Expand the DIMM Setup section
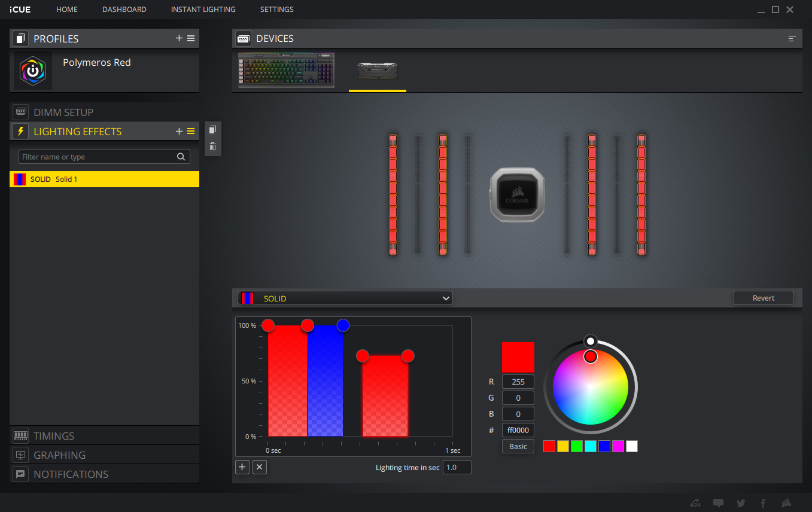Screen dimensions: 812x512 point(63,112)
